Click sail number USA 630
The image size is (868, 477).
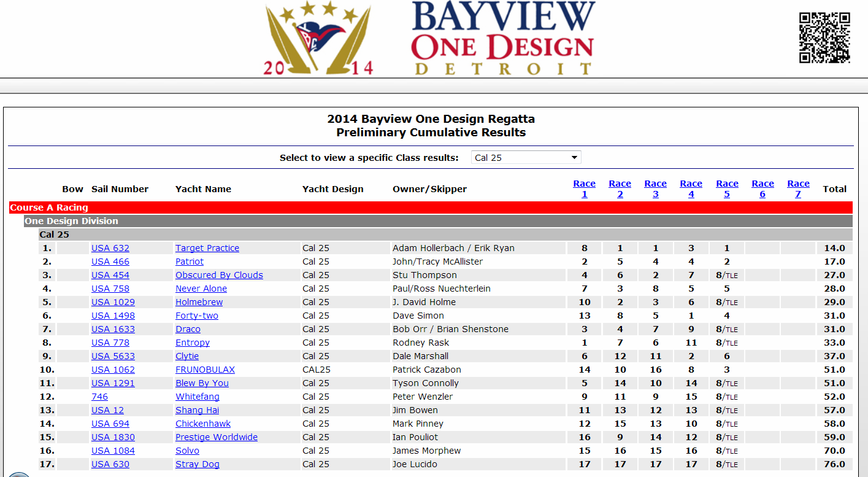[x=110, y=464]
